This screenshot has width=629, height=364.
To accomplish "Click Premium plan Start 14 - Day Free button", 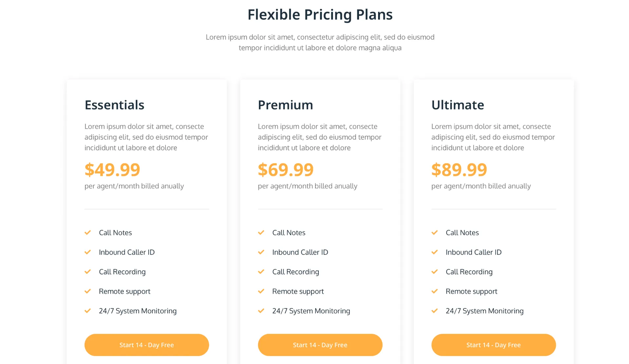I will click(320, 345).
